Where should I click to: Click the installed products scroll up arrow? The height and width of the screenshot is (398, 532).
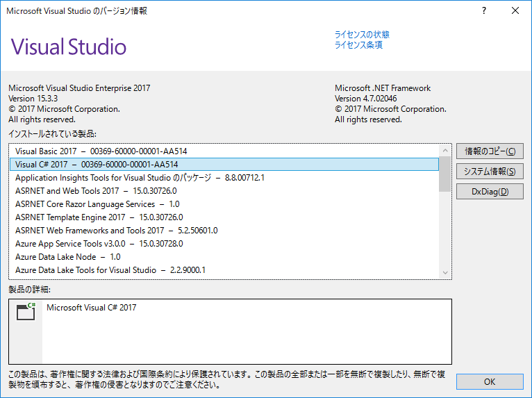tap(445, 150)
